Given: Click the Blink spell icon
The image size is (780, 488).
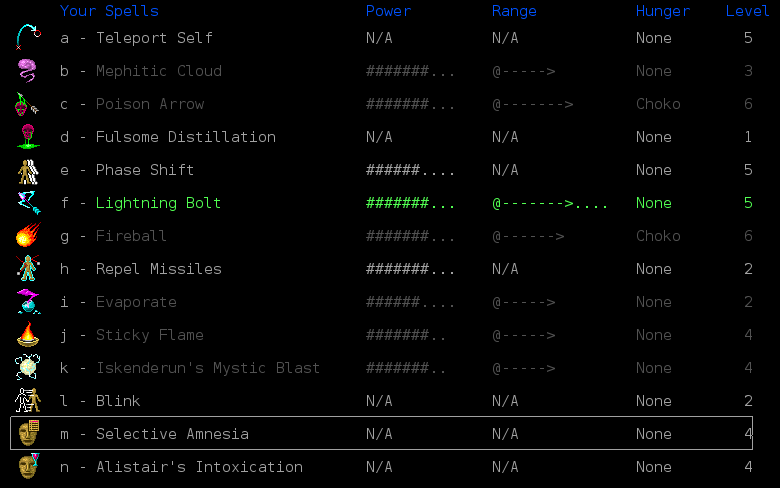Looking at the screenshot, I should click(28, 401).
